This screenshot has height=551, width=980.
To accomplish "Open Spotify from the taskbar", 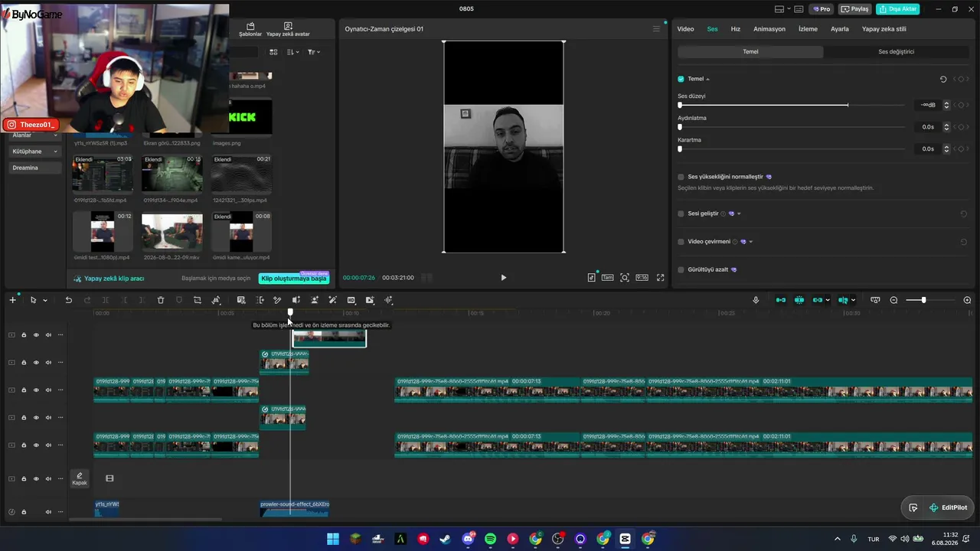I will (x=491, y=539).
